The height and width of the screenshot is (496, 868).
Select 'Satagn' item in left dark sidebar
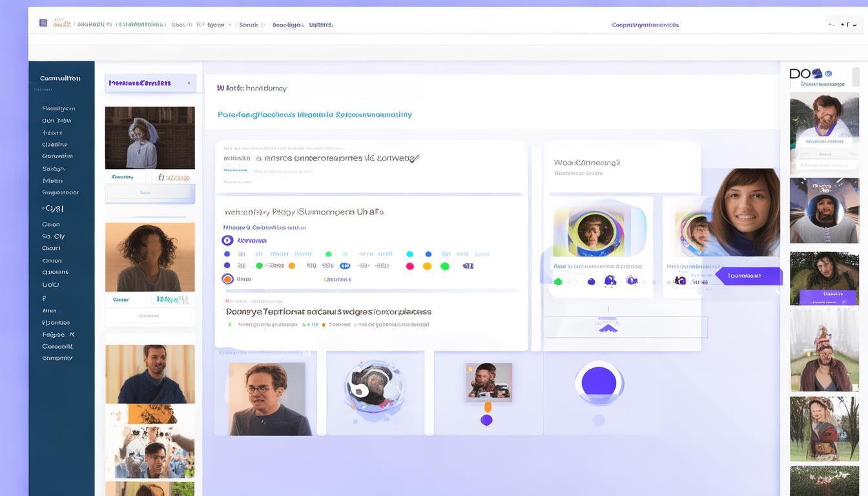[x=53, y=169]
